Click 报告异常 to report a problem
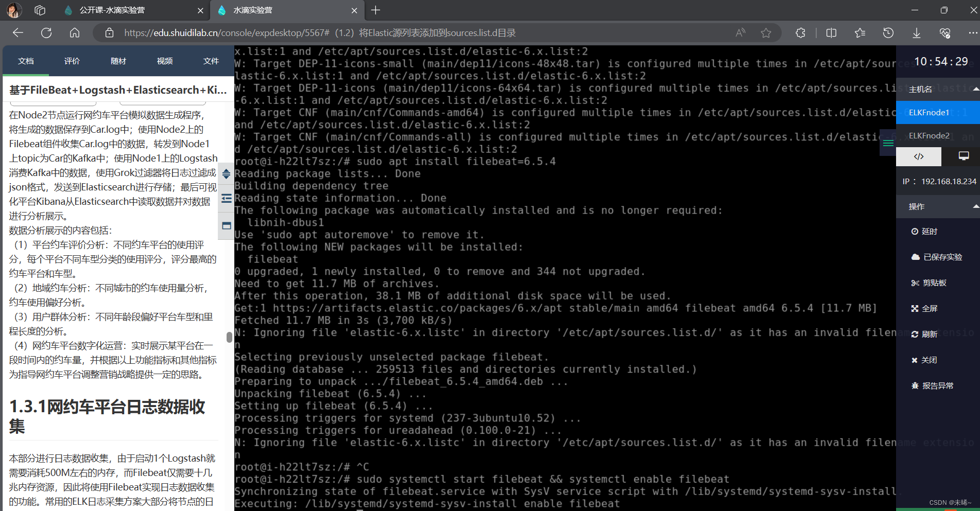This screenshot has width=980, height=511. click(x=933, y=386)
